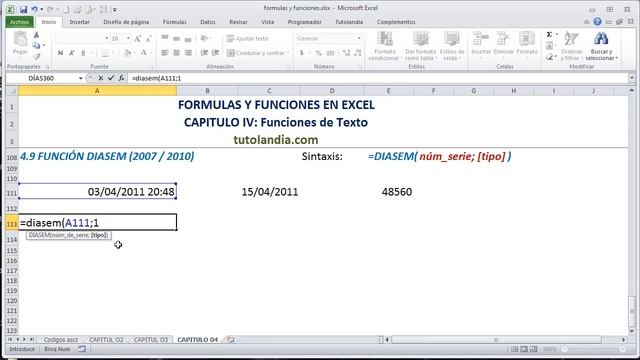Screen dimensions: 640x360
Task: Toggle bold N formatting
Action: click(60, 53)
